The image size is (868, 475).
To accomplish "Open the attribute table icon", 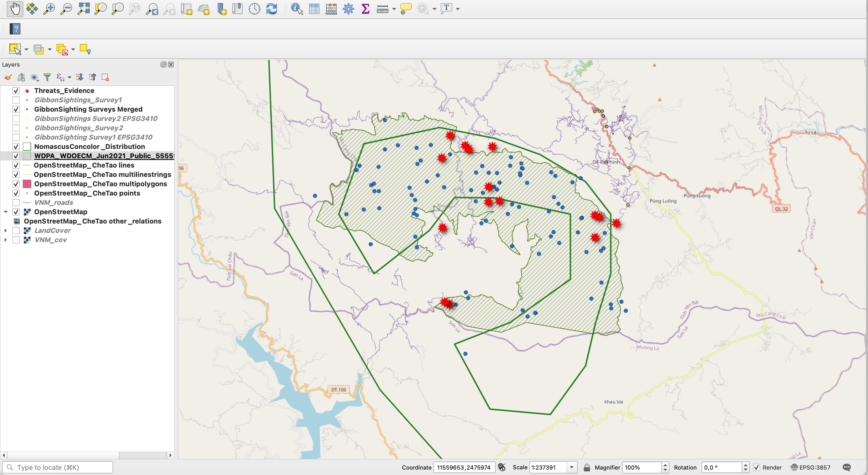I will tap(314, 9).
